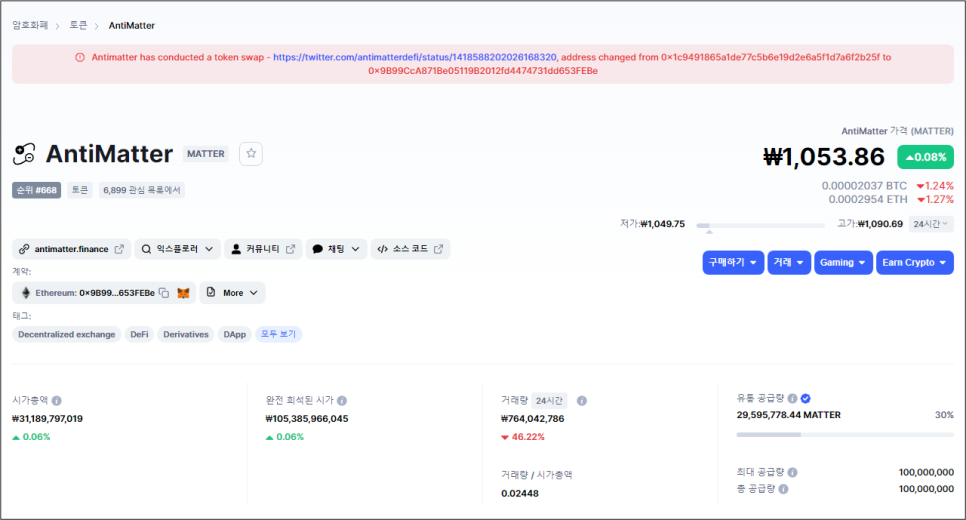Open the 커뮤니티 link
966x520 pixels.
(x=263, y=249)
